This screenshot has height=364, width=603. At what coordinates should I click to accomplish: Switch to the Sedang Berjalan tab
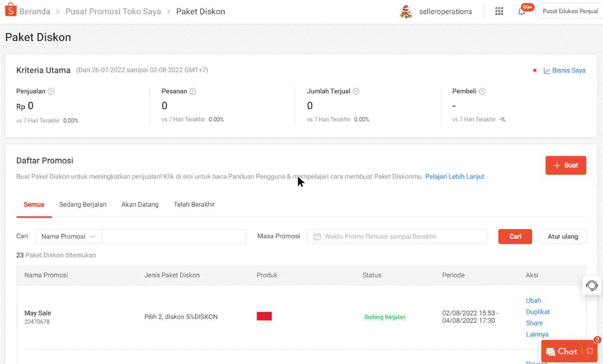(x=83, y=204)
